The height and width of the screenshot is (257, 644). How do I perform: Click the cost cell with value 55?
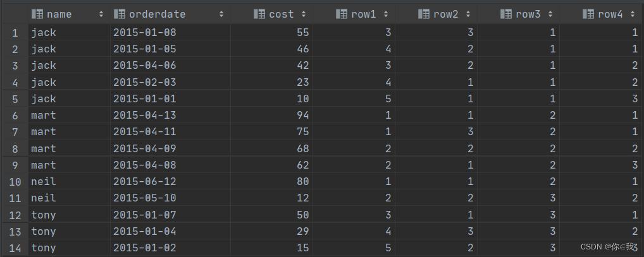[271, 32]
